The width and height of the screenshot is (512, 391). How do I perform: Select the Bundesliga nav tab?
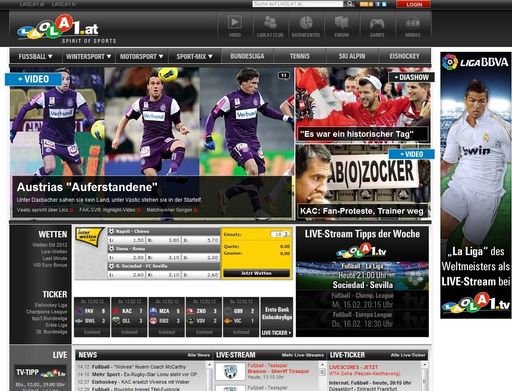[x=247, y=56]
